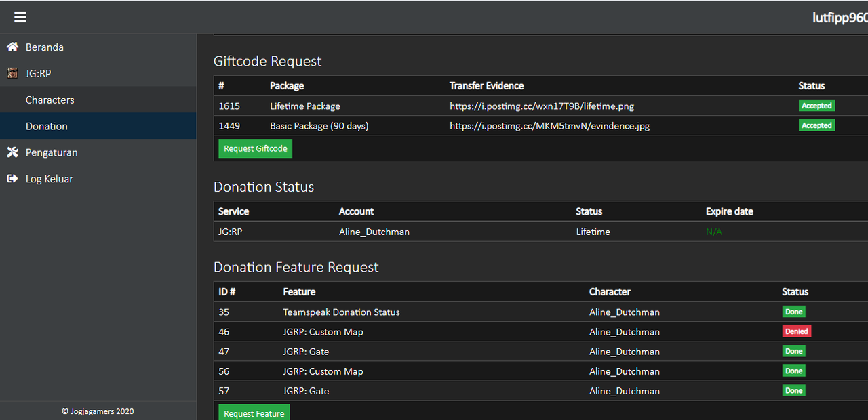Click the Transfer Evidence column header
Image resolution: width=868 pixels, height=420 pixels.
[487, 86]
